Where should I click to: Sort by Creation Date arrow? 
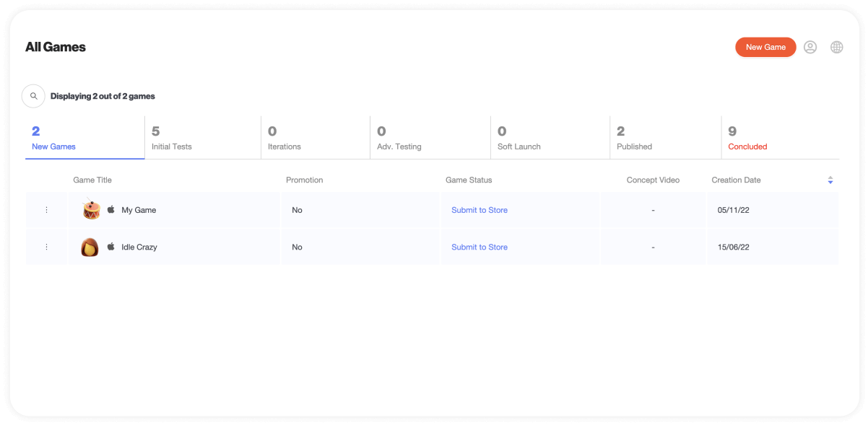pos(830,180)
